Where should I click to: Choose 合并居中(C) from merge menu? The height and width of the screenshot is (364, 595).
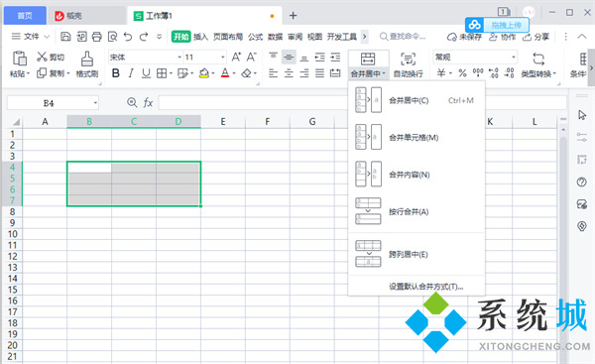pyautogui.click(x=416, y=100)
